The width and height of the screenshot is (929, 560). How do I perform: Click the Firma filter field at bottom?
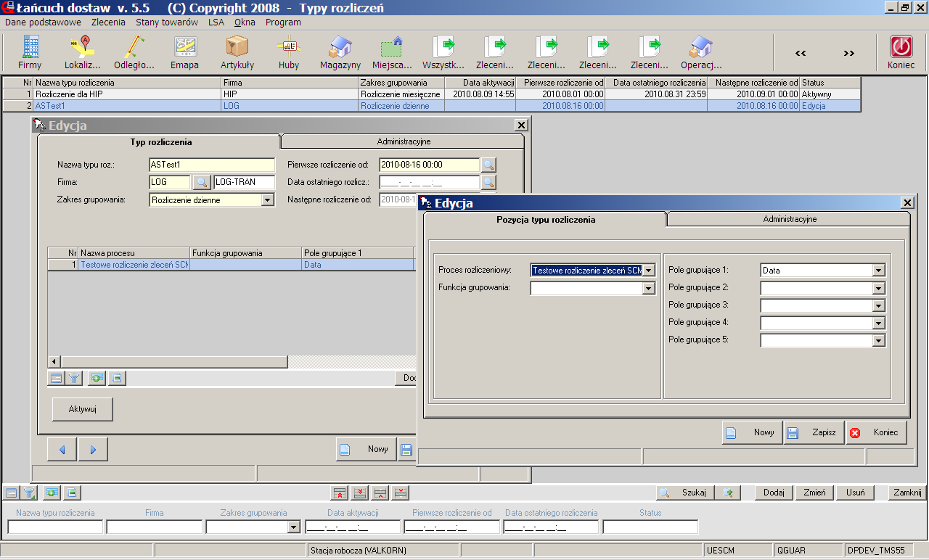coord(154,527)
